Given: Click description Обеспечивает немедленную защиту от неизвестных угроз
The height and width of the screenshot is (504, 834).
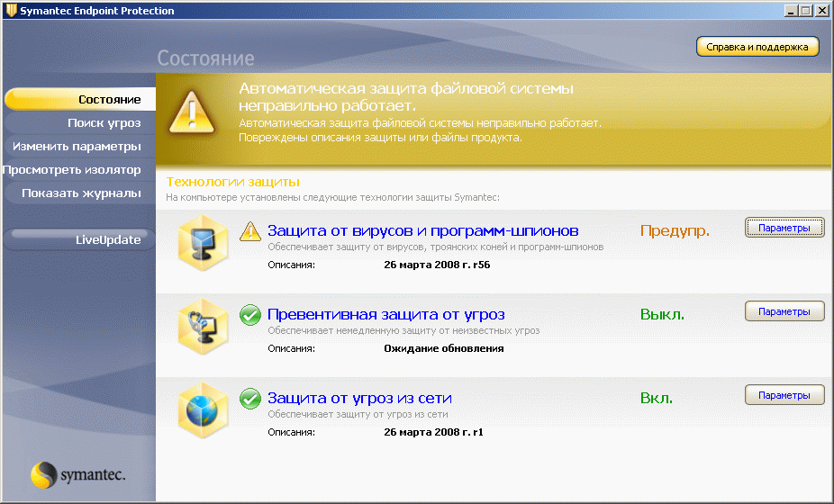Looking at the screenshot, I should point(403,330).
